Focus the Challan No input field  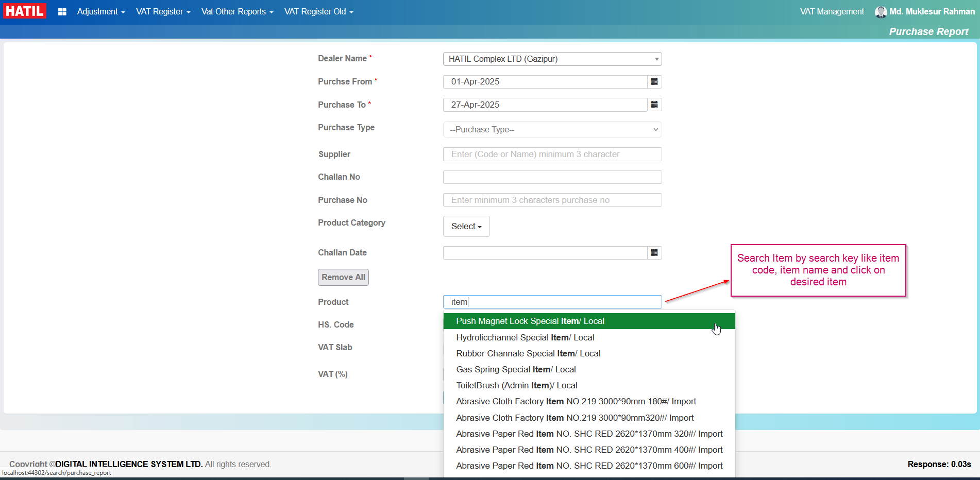[x=552, y=178]
